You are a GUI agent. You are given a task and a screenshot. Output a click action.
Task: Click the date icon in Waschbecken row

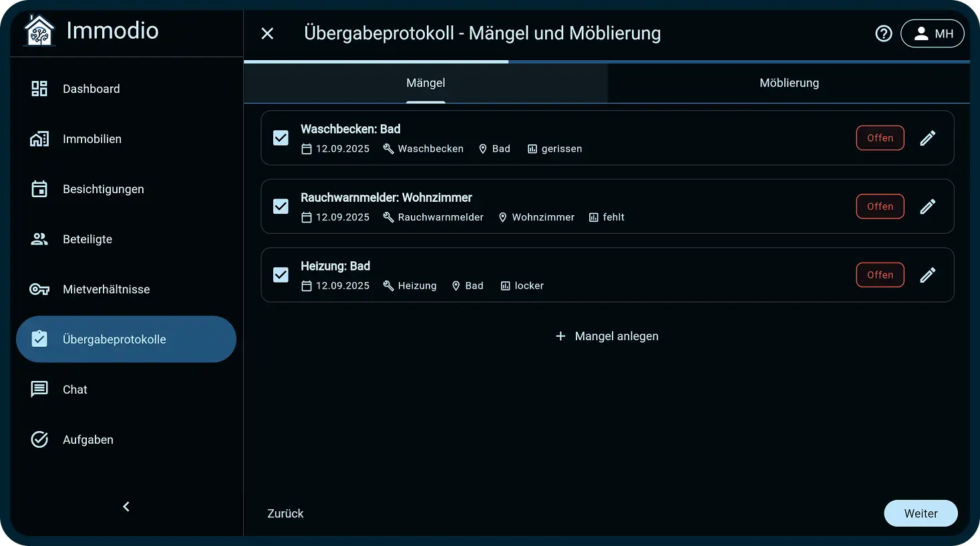pos(307,149)
